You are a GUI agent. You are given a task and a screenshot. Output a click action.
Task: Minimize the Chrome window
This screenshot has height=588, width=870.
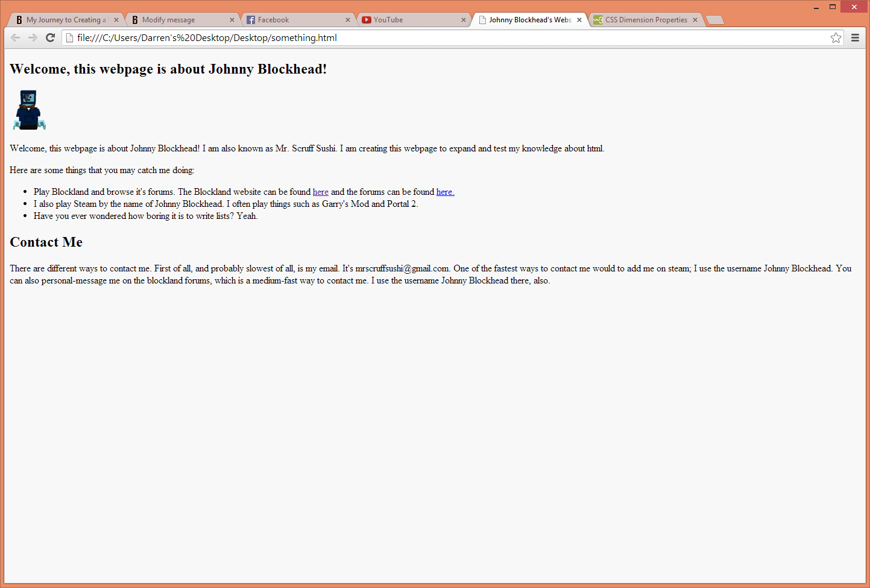click(x=816, y=7)
